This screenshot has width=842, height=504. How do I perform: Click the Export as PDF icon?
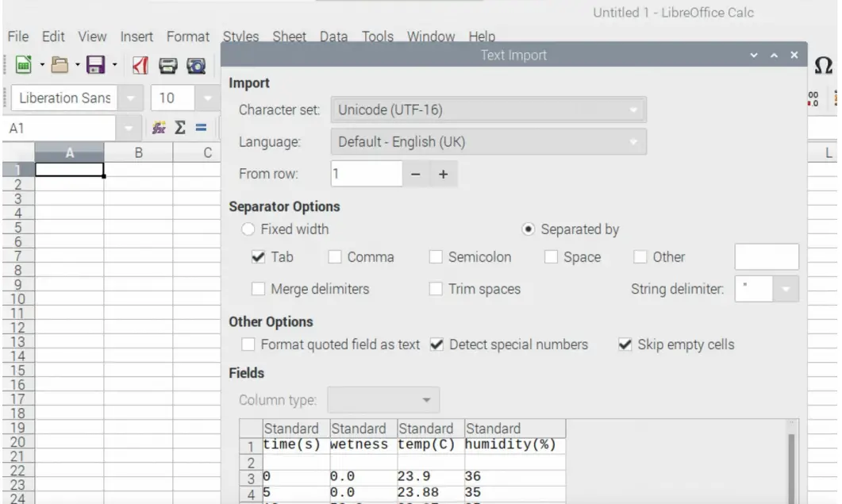[140, 65]
